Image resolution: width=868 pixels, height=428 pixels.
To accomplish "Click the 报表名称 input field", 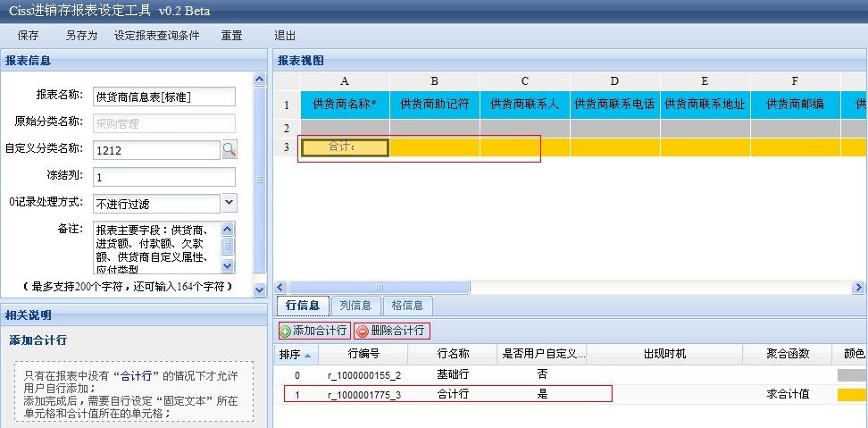I will pyautogui.click(x=163, y=96).
